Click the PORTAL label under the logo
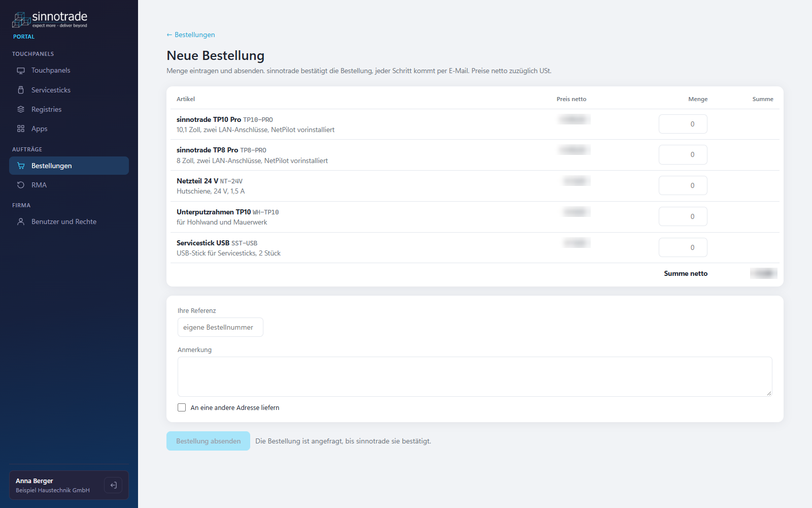 (24, 37)
